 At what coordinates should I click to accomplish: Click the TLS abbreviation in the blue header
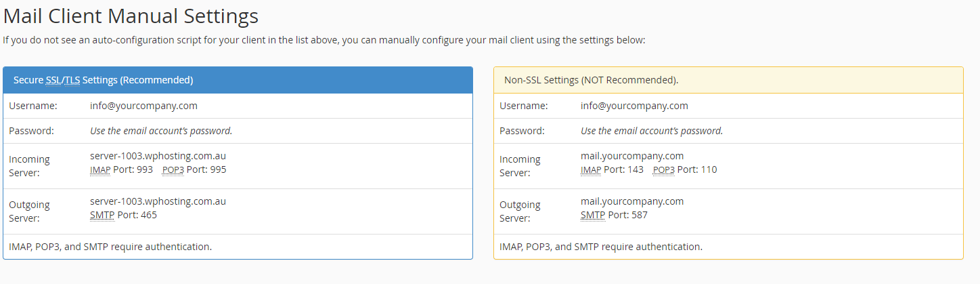[72, 80]
